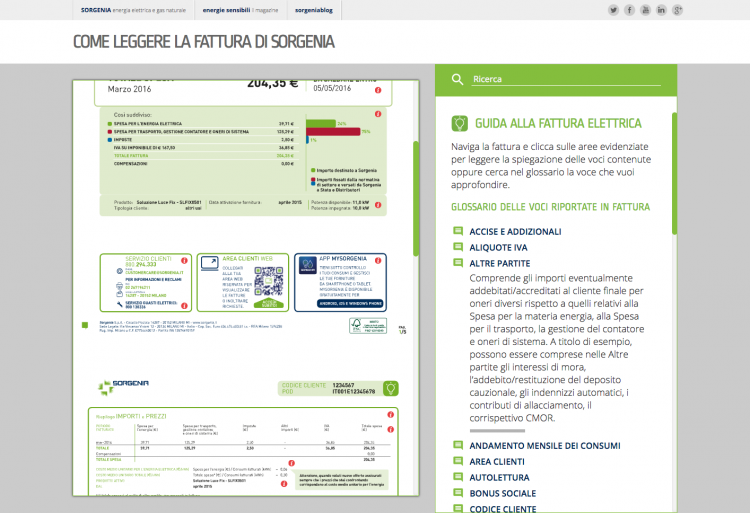The height and width of the screenshot is (513, 750).
Task: Click the lightbulb guide icon beside title
Action: 460,123
